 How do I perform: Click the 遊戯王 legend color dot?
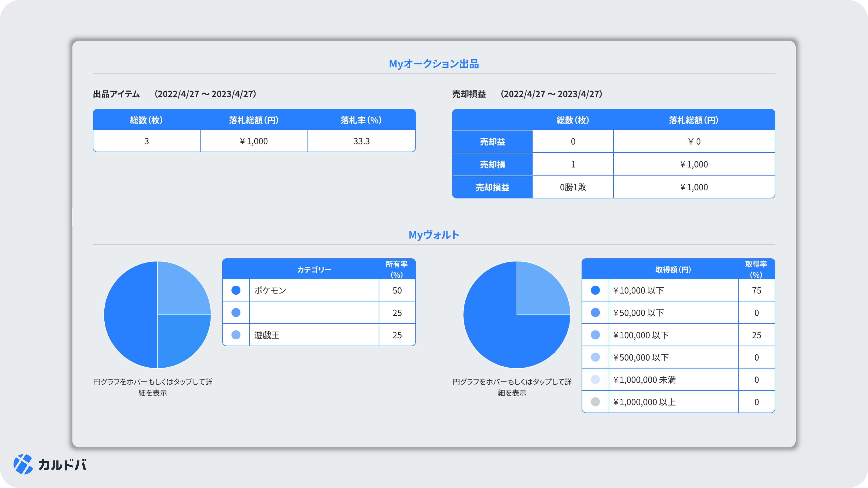click(x=236, y=335)
